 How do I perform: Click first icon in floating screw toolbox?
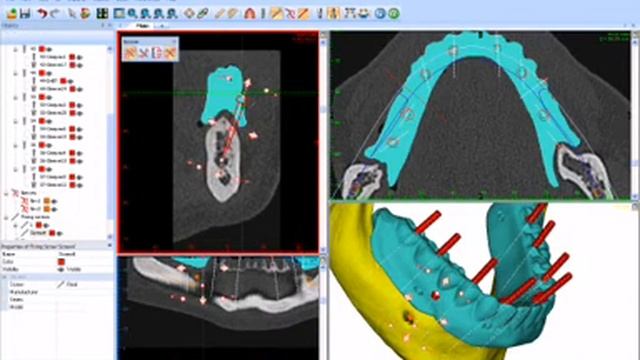130,53
